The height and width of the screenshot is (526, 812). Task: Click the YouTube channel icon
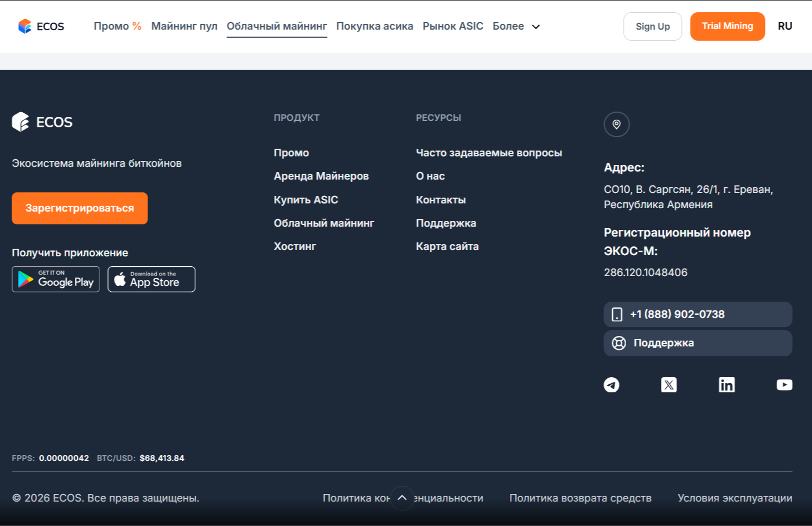pyautogui.click(x=784, y=384)
